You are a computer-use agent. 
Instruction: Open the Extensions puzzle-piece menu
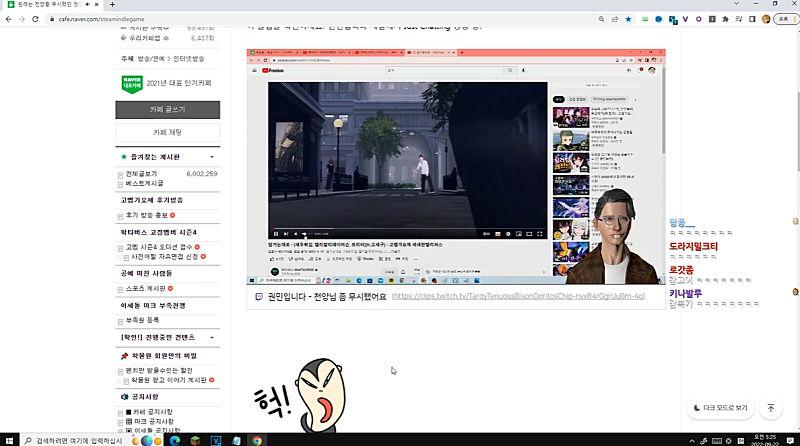click(x=725, y=19)
